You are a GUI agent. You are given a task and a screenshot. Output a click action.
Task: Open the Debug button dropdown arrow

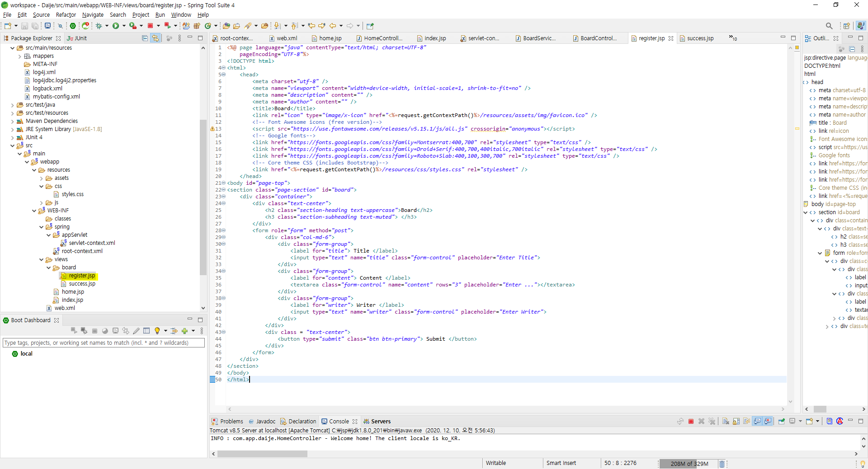click(107, 26)
